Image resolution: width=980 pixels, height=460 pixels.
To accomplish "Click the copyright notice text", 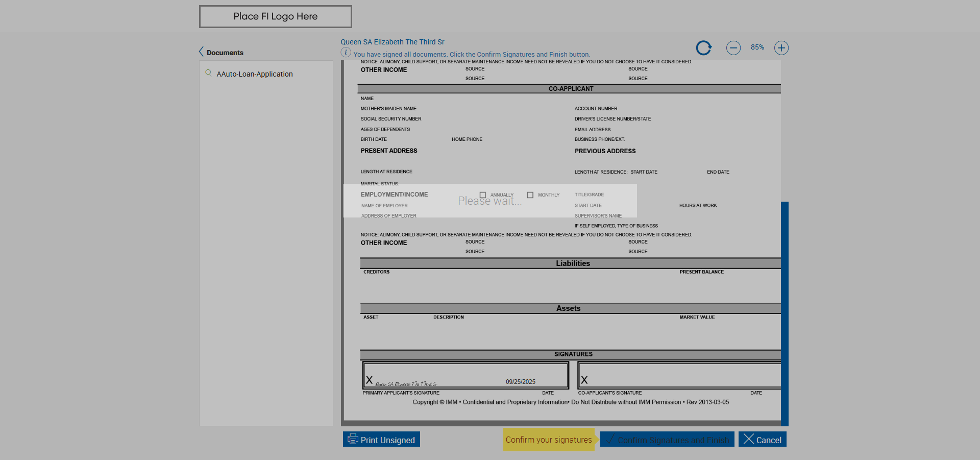I will pyautogui.click(x=571, y=402).
